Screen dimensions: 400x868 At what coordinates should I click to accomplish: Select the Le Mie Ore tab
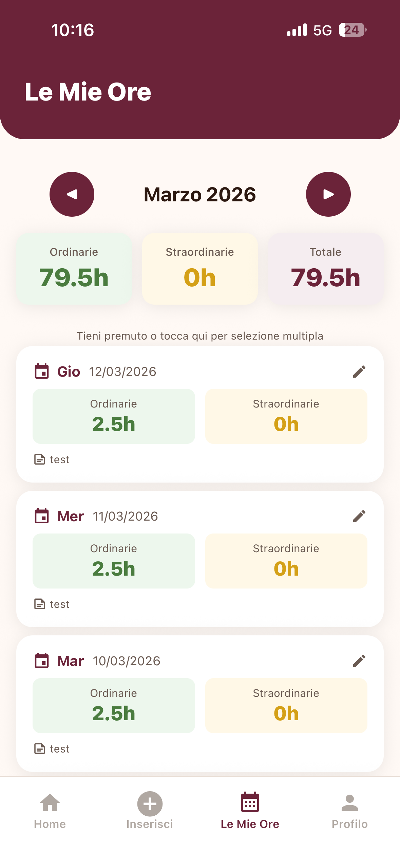(250, 811)
